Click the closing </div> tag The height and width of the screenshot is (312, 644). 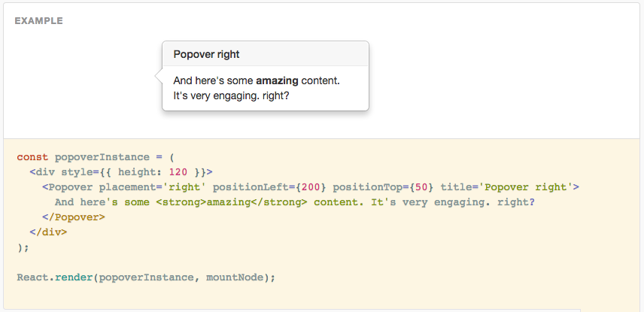48,232
